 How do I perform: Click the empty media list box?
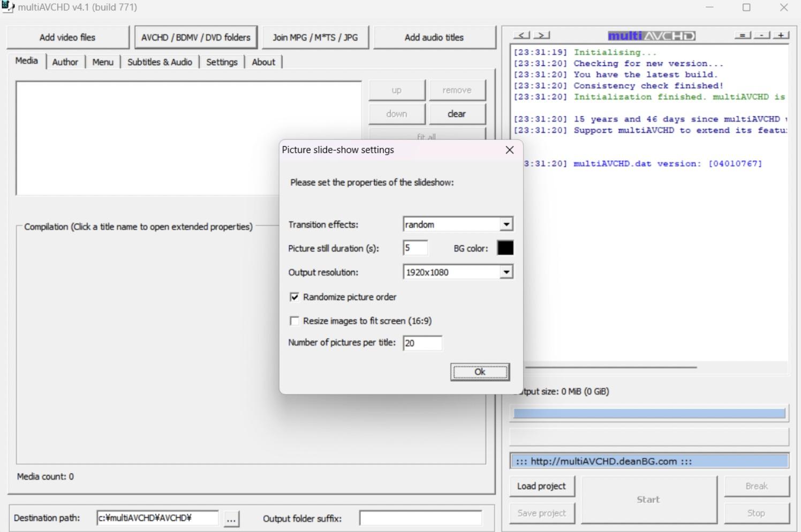tap(189, 138)
